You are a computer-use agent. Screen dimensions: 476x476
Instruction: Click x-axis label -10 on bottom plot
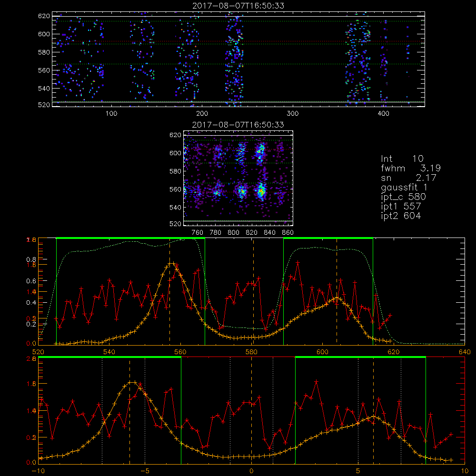tap(38, 471)
